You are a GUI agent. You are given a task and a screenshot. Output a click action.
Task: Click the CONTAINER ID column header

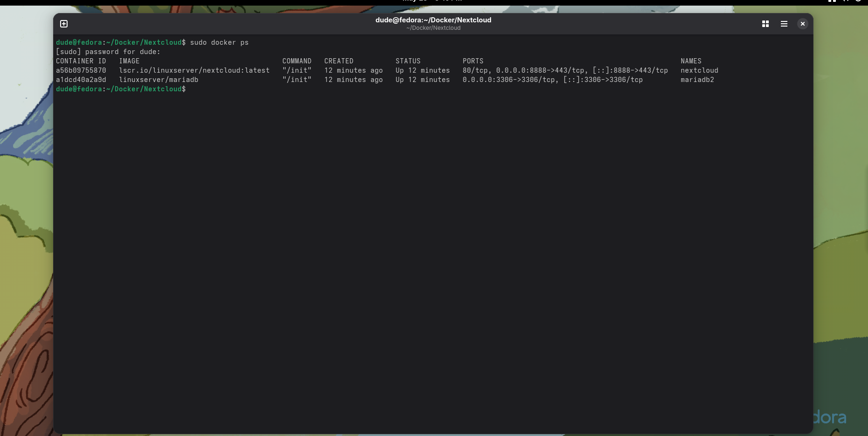click(x=81, y=61)
